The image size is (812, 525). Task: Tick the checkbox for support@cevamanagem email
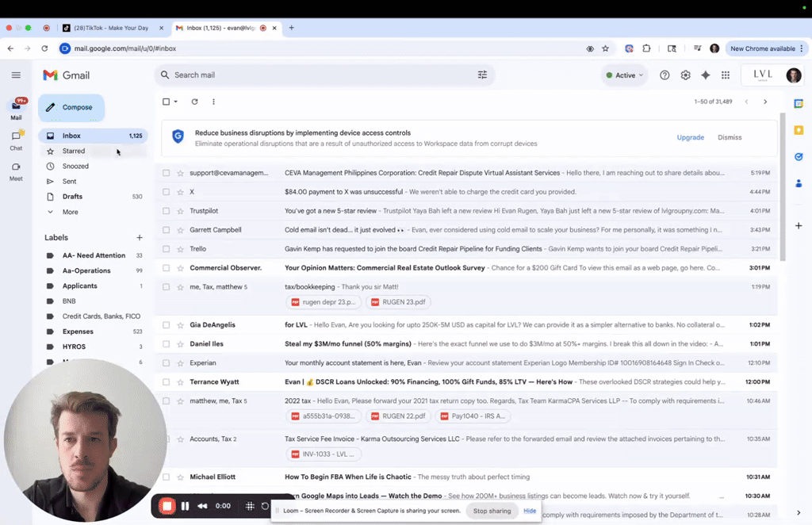tap(166, 173)
